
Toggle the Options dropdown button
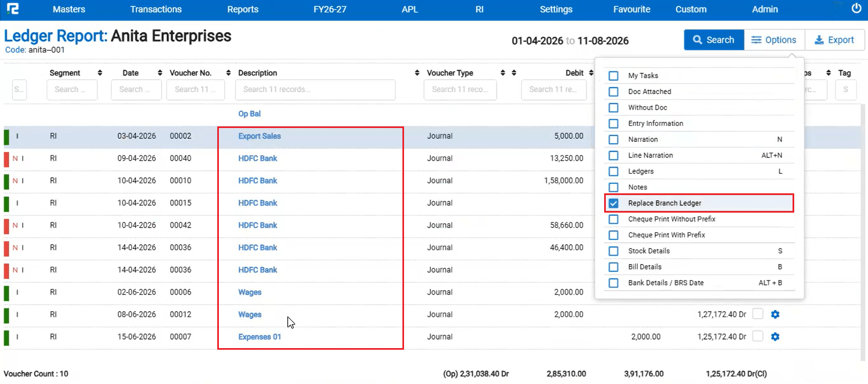774,40
